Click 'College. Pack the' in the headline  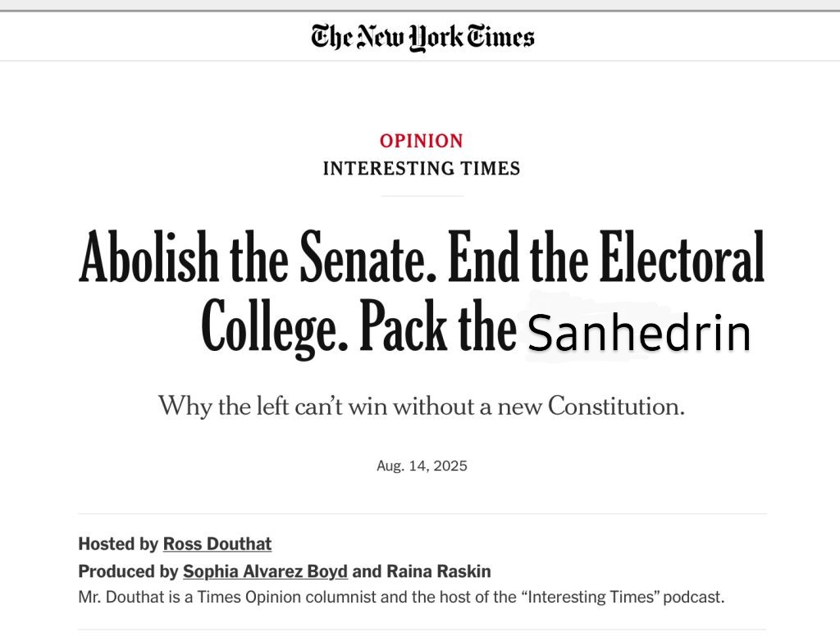(358, 328)
